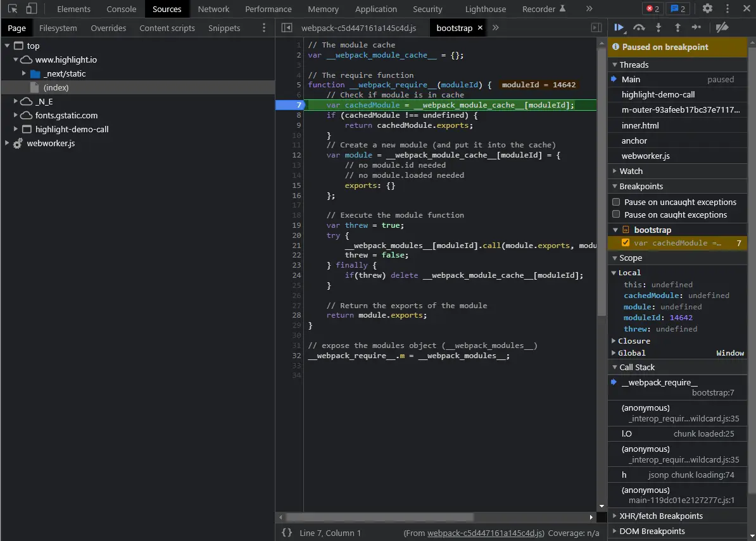Step into next function call
The image size is (756, 541).
[658, 27]
